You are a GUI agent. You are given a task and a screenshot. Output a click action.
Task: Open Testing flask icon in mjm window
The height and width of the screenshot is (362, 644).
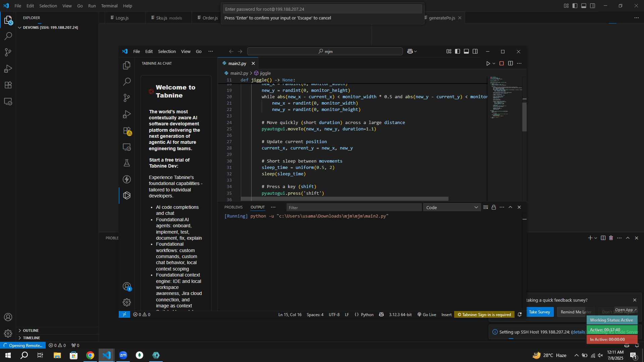[x=127, y=163]
